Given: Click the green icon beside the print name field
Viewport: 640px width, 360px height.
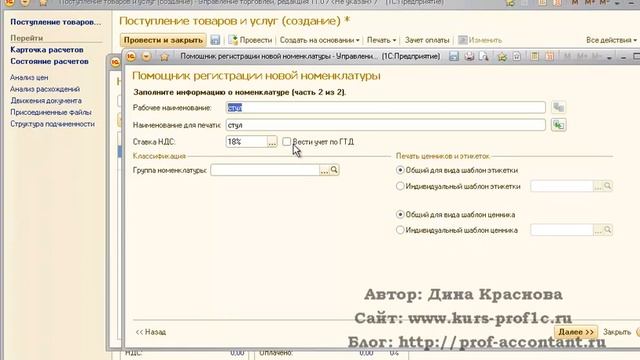Looking at the screenshot, I should tap(558, 125).
